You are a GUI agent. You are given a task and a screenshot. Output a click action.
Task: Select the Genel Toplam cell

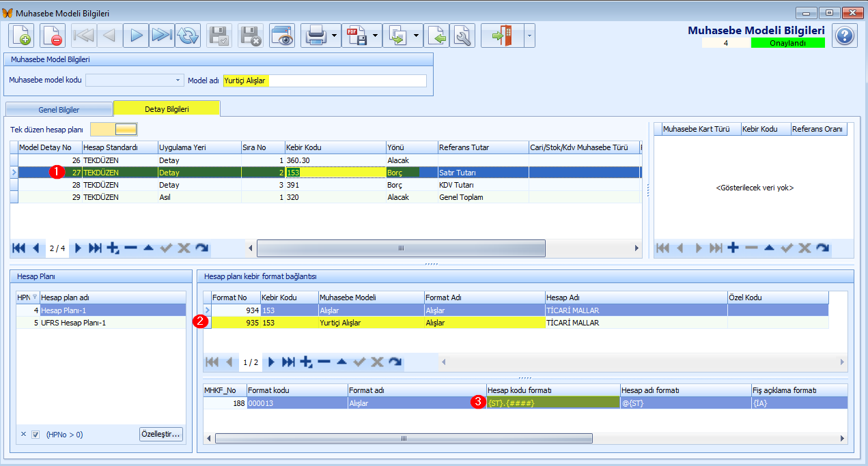tap(483, 197)
